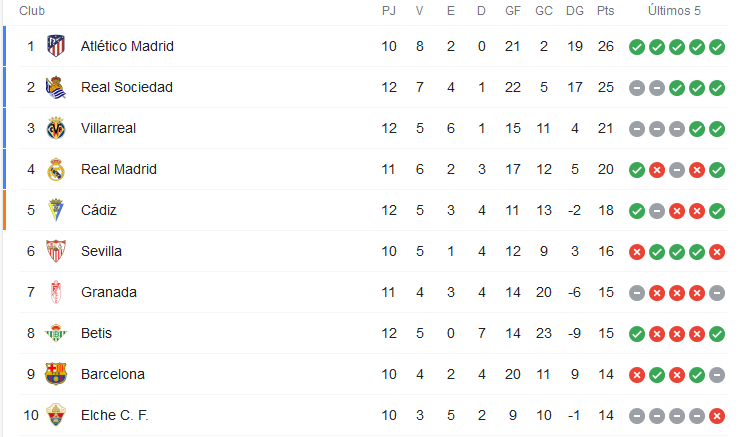Click the Pts column header
741x437 pixels.
pyautogui.click(x=605, y=11)
